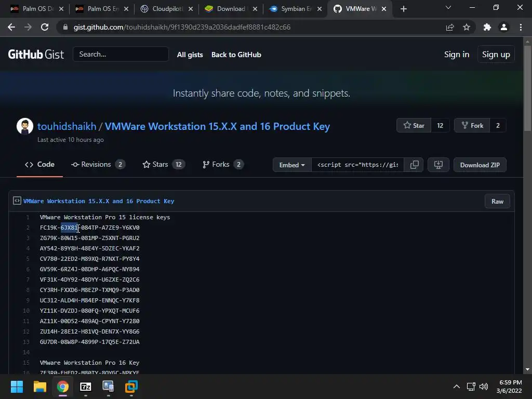The height and width of the screenshot is (399, 532).
Task: Open file name link in gist header
Action: 99,201
